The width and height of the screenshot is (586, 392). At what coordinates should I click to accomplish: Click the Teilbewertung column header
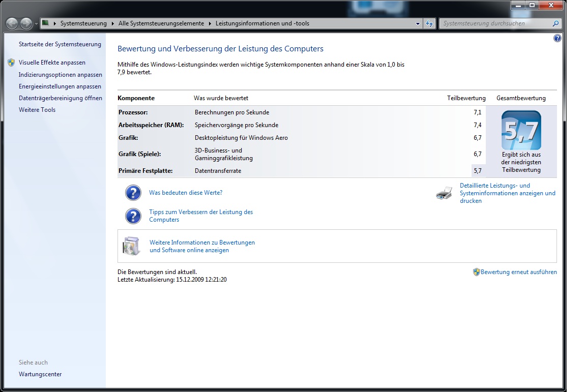click(x=466, y=98)
